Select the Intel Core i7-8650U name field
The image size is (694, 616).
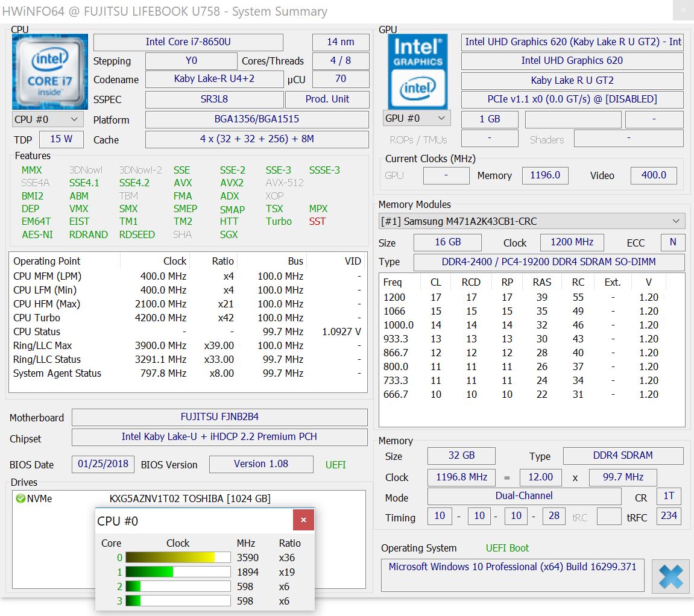coord(188,42)
